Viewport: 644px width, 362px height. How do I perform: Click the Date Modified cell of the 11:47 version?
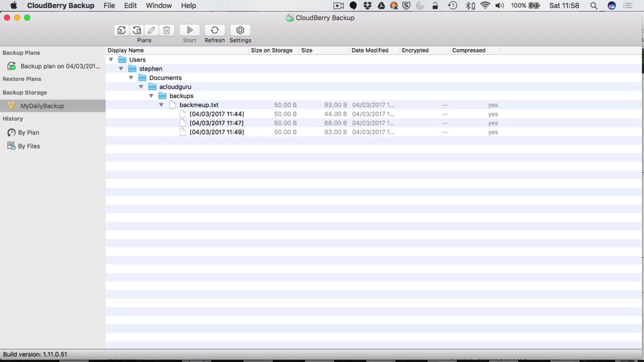coord(373,123)
